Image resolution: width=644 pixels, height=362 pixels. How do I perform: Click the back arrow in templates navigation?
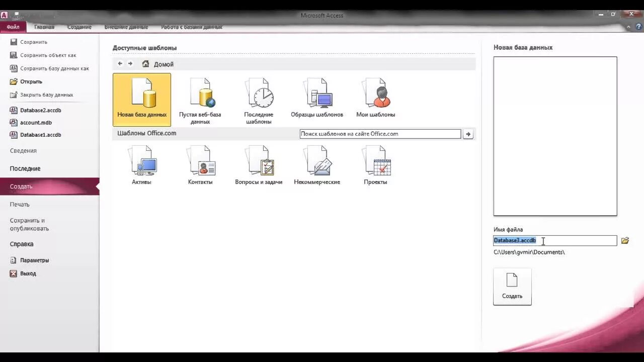pos(120,64)
